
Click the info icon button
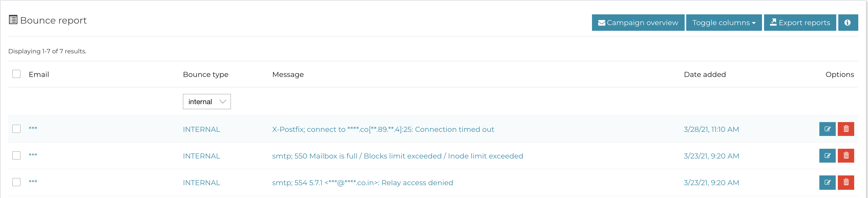(848, 23)
